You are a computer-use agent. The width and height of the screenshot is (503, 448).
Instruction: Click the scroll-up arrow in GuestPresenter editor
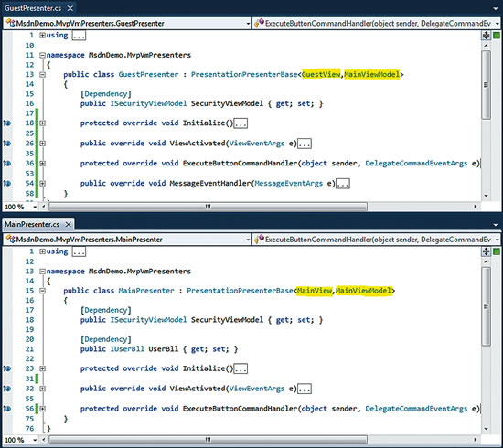point(487,46)
